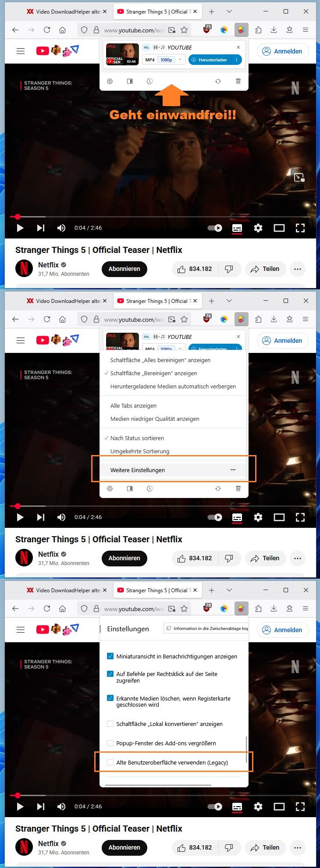
Task: Open list-all-tabs chevron in window with badge 76
Action: (x=229, y=301)
